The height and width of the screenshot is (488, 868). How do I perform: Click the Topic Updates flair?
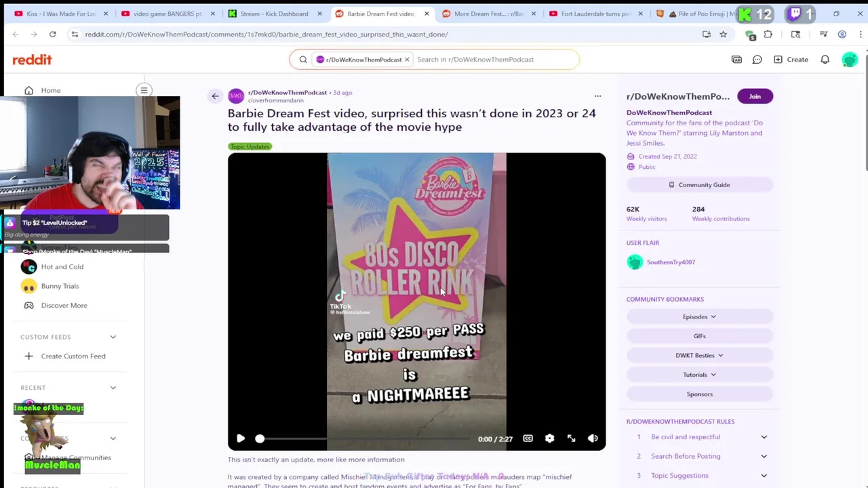[250, 146]
